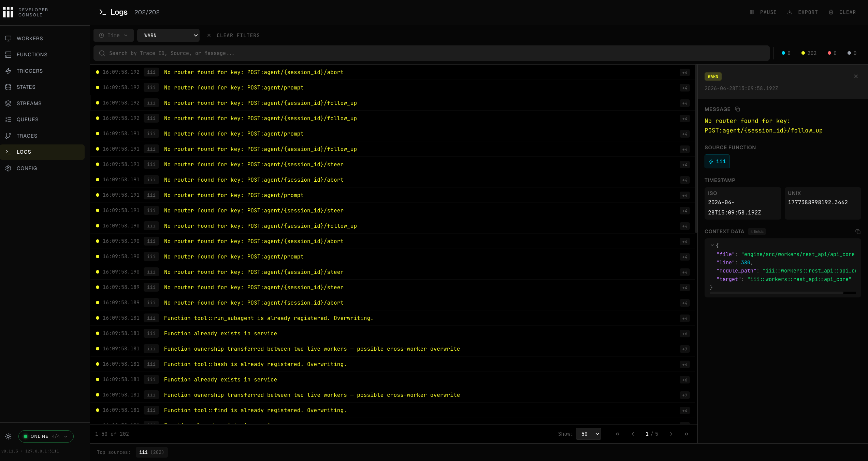Select the tool::find already registered log
The image size is (868, 461).
[392, 410]
